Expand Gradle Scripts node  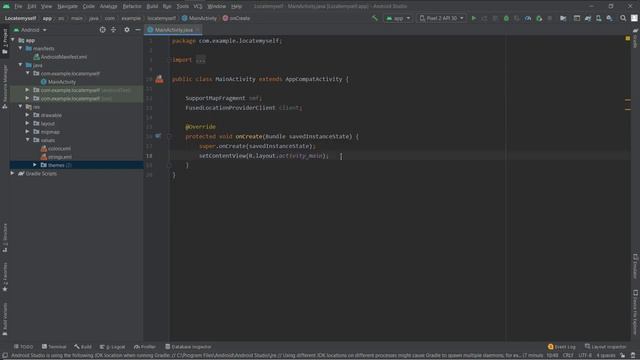[x=13, y=173]
